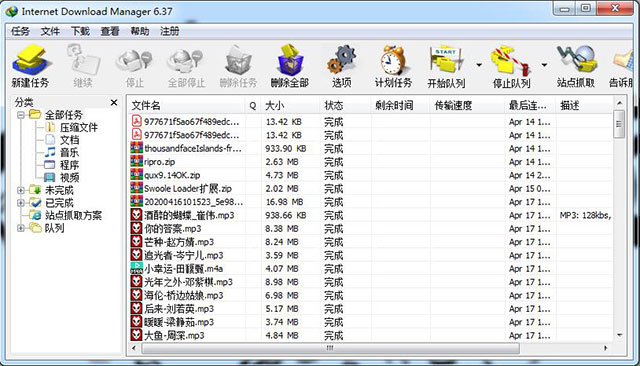Click m4a icon beside 小幸运-田馥甄.m4a

136,268
